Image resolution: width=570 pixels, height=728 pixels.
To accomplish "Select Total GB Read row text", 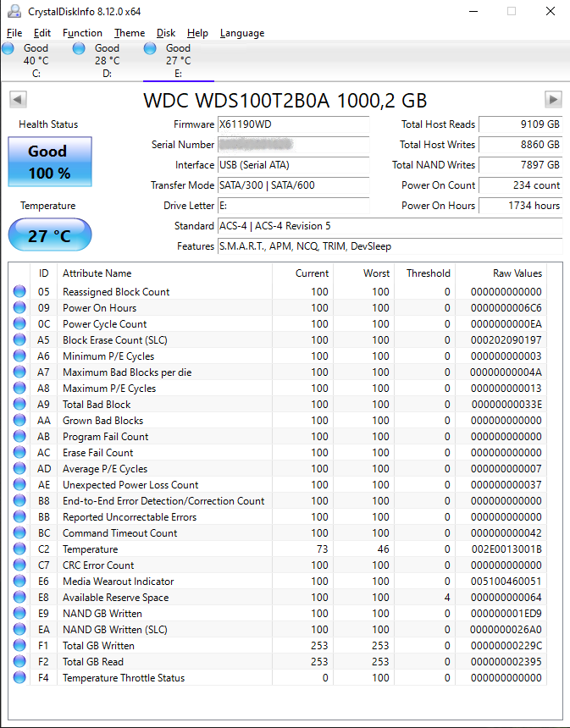I will click(x=93, y=662).
